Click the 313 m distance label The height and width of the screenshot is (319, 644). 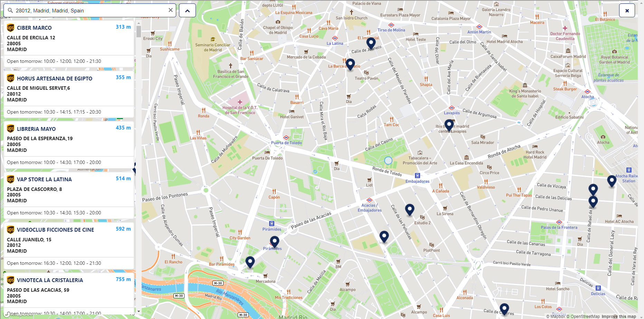[123, 27]
